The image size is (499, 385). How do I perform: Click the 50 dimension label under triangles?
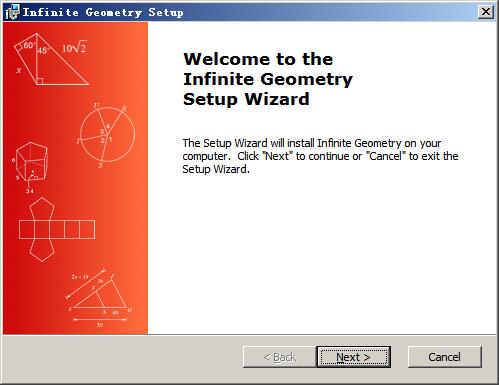[x=100, y=324]
